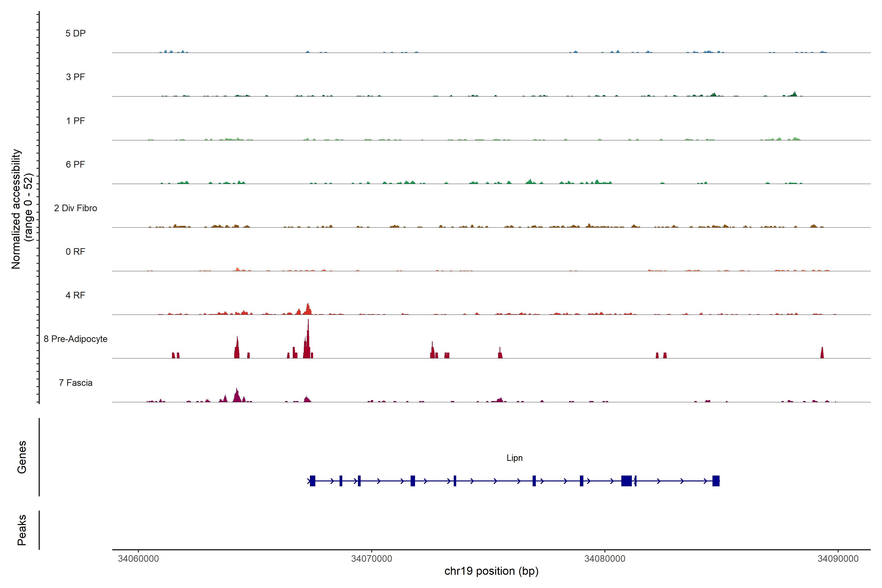Click the 4 RF track label
The image size is (882, 588).
[x=75, y=295]
